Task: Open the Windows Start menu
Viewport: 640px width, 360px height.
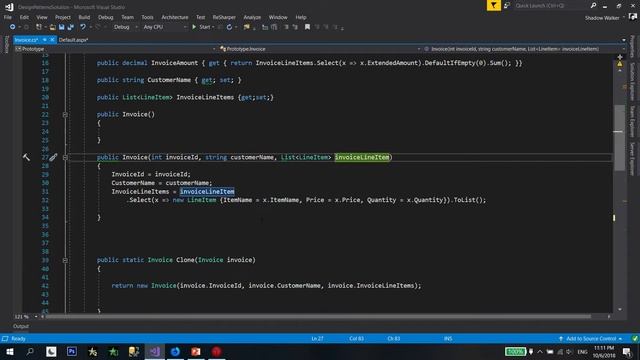Action: [10, 351]
